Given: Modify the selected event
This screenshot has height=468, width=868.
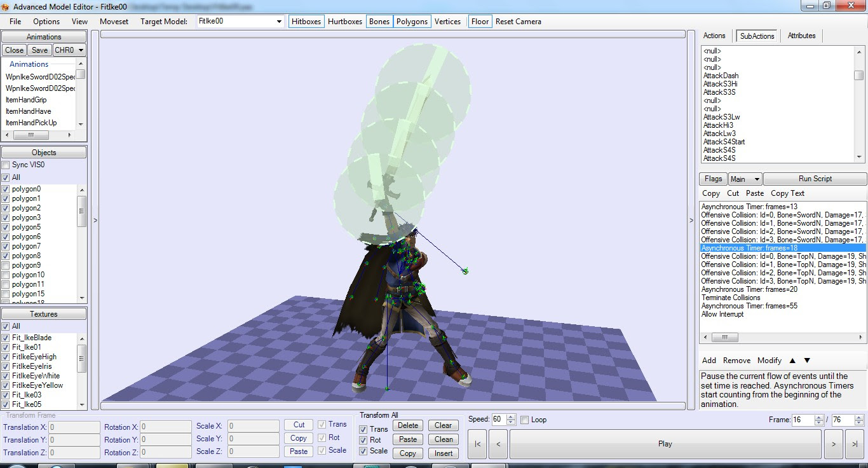Looking at the screenshot, I should coord(770,361).
